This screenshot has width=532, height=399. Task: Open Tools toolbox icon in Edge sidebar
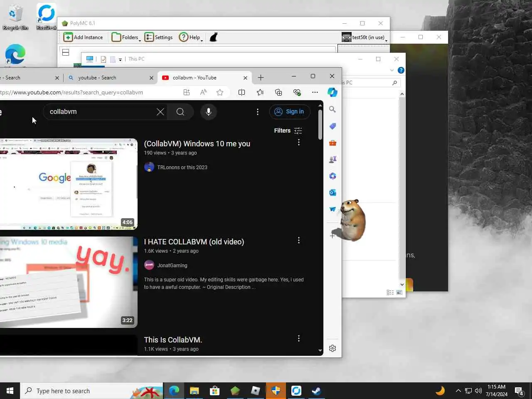click(x=332, y=143)
